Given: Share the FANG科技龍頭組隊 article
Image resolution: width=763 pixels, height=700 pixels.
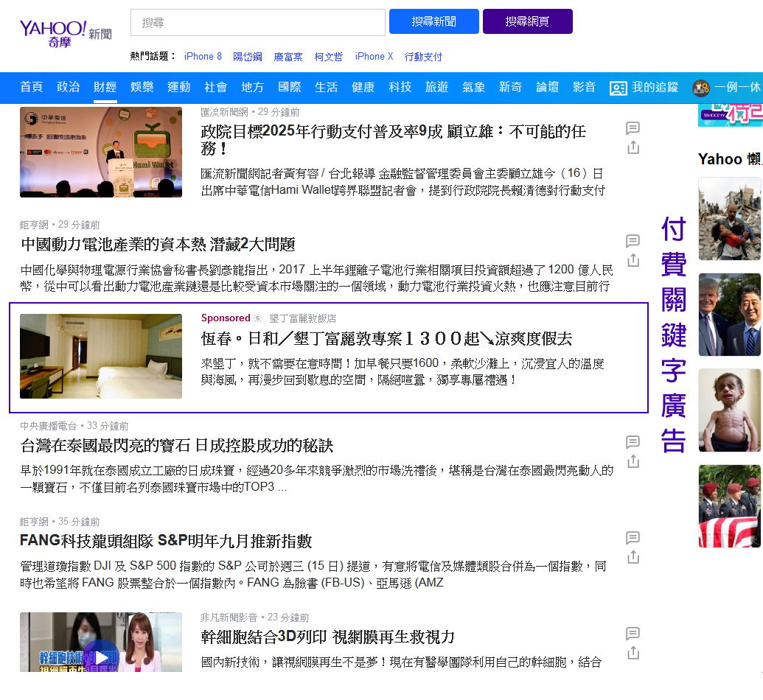Looking at the screenshot, I should pos(633,557).
